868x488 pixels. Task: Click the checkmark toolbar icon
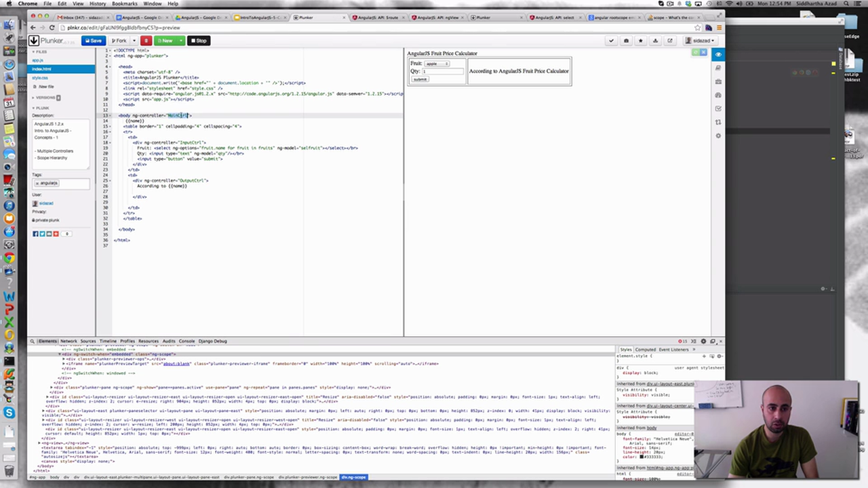click(x=611, y=41)
